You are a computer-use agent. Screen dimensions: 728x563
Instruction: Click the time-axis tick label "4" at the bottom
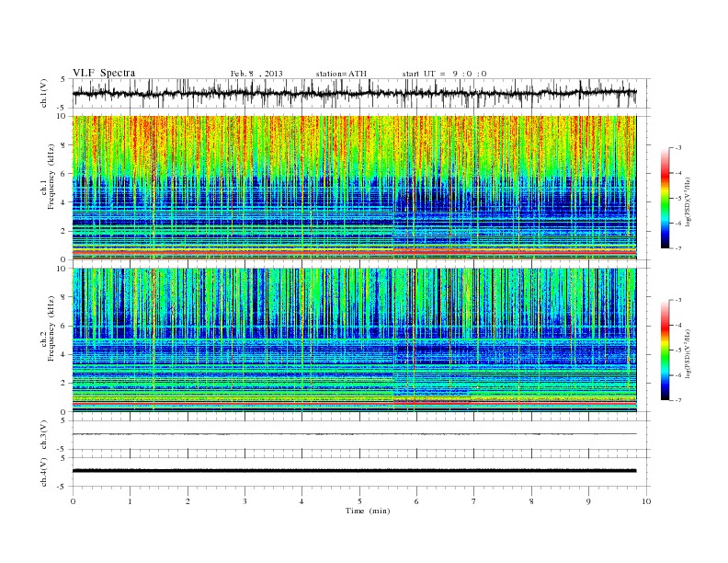point(301,501)
